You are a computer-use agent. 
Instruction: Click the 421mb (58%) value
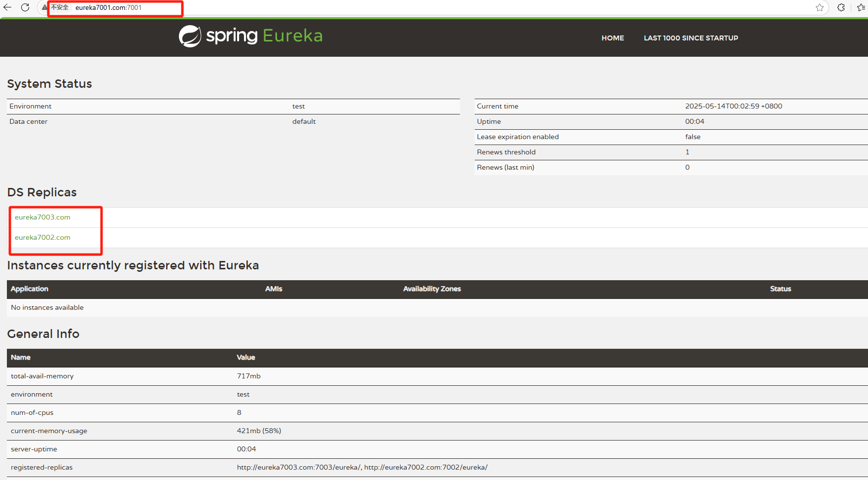259,431
